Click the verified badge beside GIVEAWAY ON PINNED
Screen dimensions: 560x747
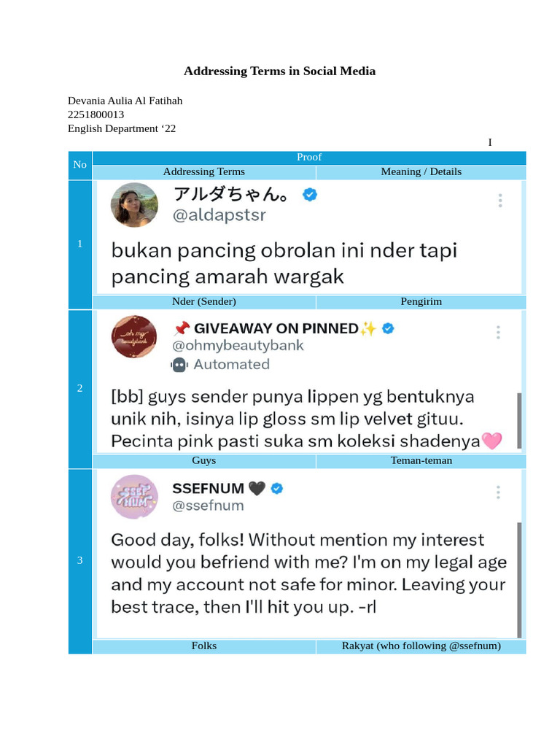pos(388,328)
